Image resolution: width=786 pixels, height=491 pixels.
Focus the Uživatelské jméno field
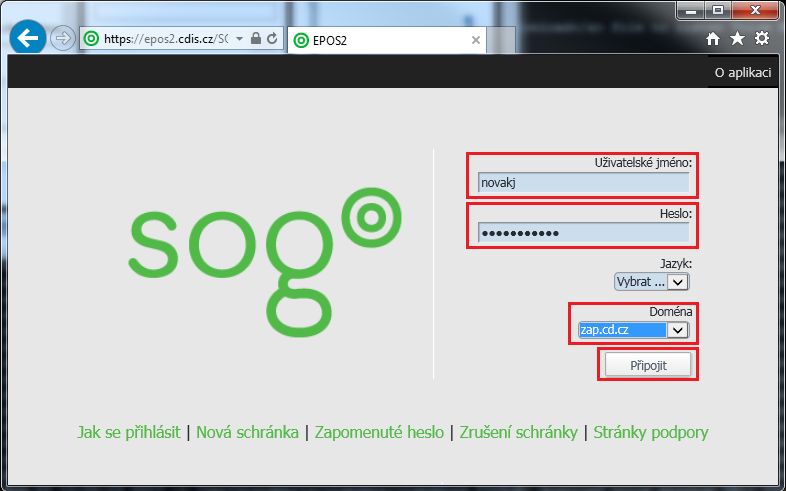583,182
